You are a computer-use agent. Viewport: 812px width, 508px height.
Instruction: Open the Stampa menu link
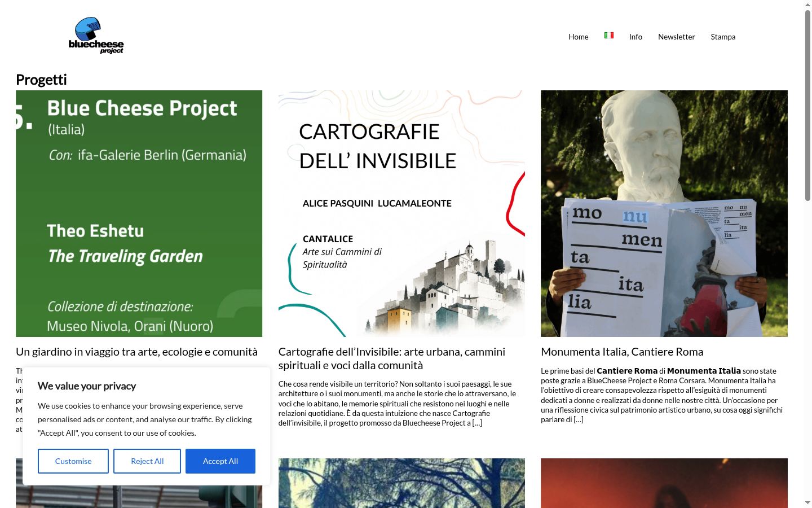(723, 37)
